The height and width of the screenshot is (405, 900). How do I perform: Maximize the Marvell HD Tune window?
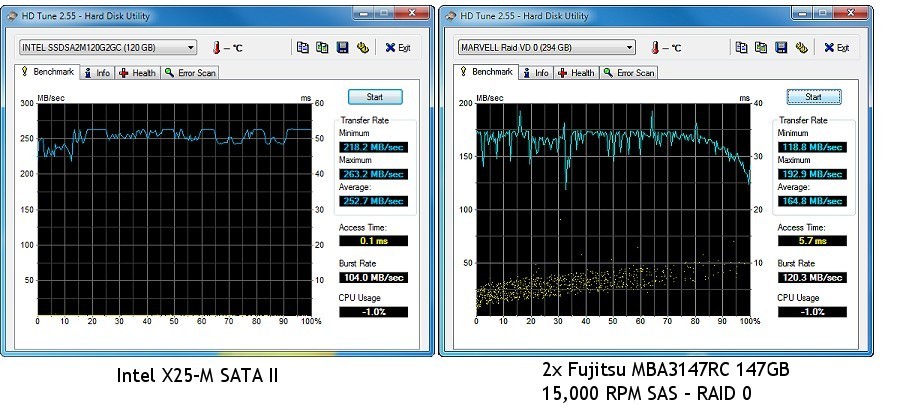[823, 13]
